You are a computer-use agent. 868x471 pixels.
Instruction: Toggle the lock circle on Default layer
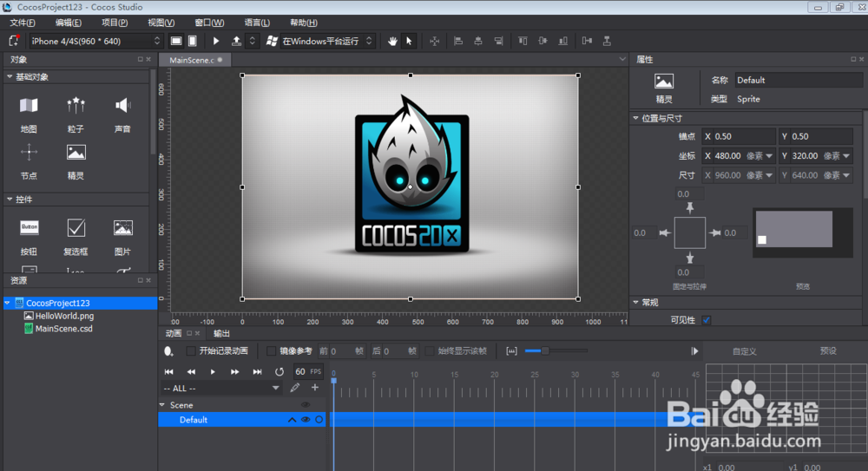click(319, 420)
